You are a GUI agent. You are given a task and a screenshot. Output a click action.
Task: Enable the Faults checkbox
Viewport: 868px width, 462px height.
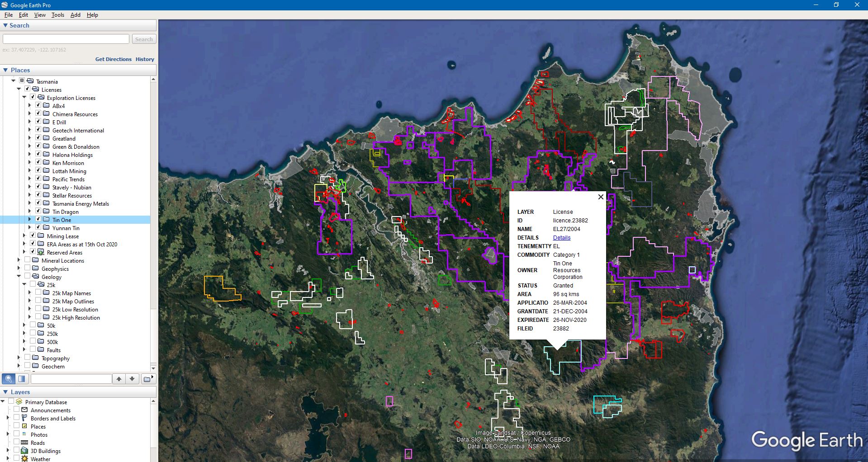(x=33, y=350)
